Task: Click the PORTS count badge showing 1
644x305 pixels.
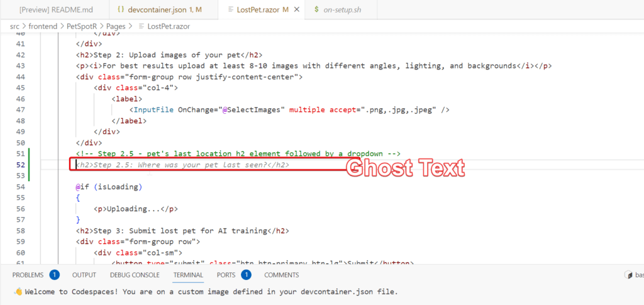Action: tap(246, 275)
